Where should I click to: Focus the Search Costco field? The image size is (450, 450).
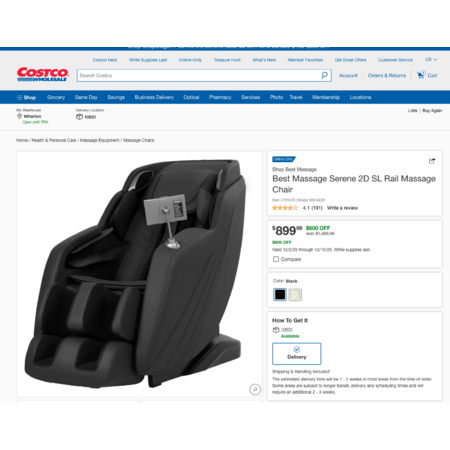coord(199,75)
